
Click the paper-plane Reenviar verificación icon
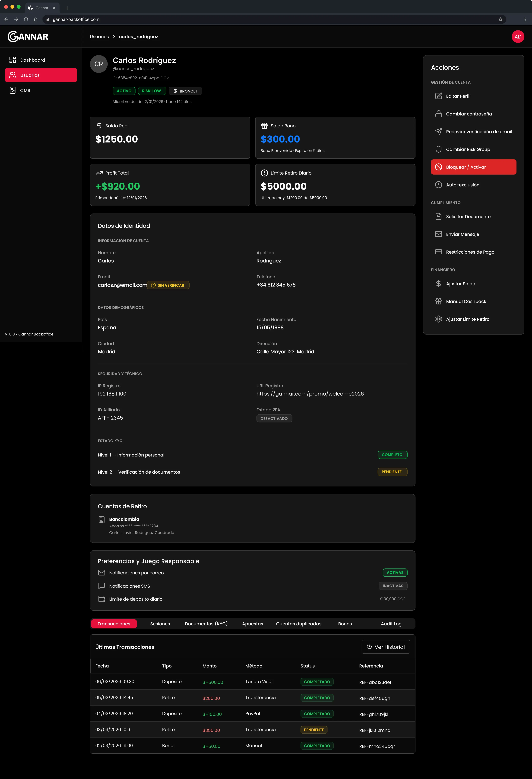[438, 132]
